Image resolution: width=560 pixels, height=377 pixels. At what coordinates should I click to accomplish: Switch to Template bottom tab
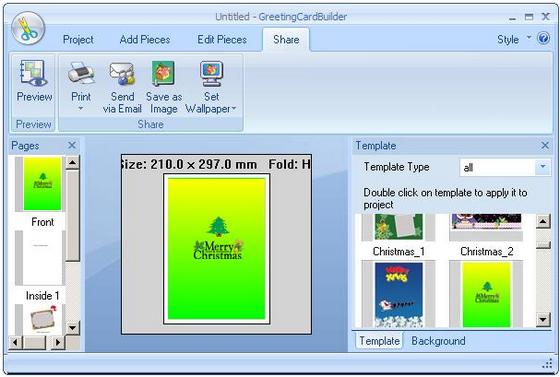tap(379, 341)
